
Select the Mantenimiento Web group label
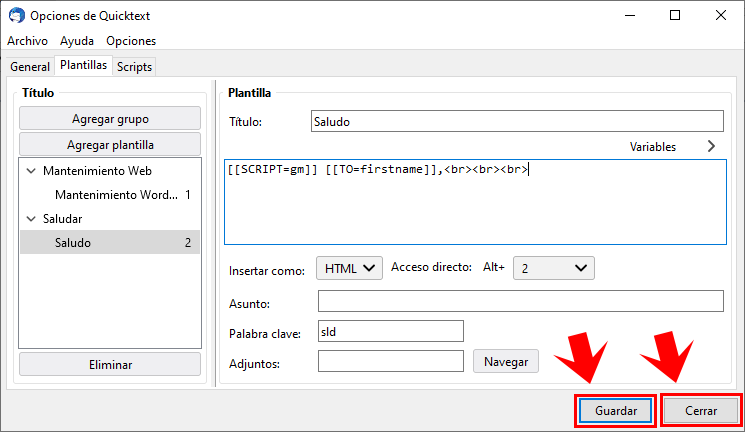point(97,171)
